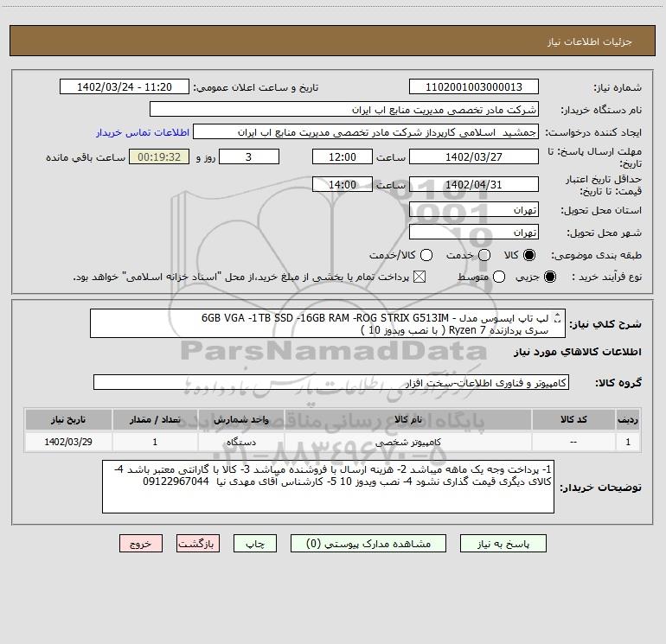Click the remaining time countdown 00:19:32
This screenshot has height=644, width=666.
(x=159, y=156)
